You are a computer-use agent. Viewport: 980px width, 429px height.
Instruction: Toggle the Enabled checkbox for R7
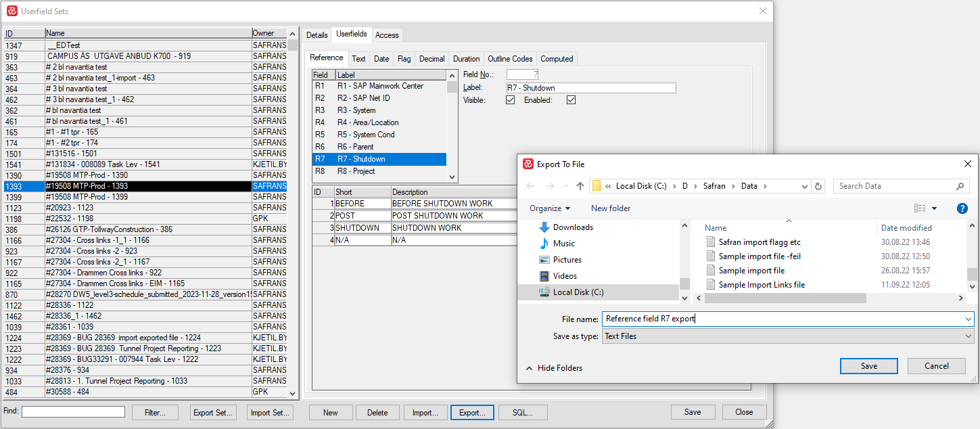click(571, 100)
